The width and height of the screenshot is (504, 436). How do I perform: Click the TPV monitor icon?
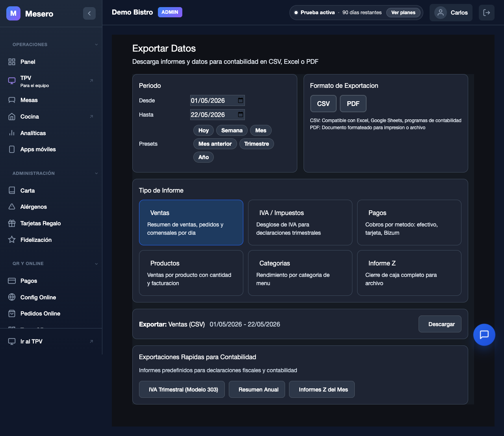tap(12, 81)
